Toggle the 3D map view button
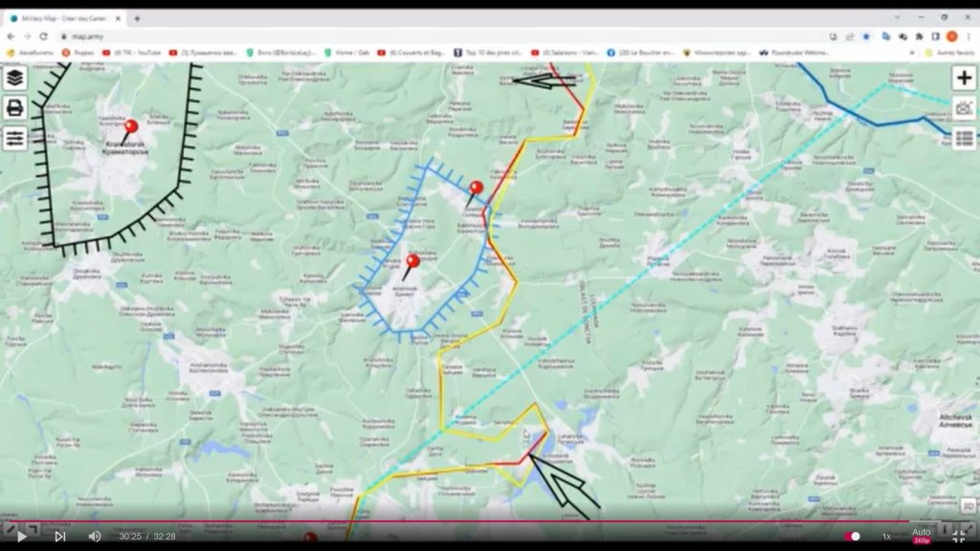Viewport: 980px width, 551px height. 969,506
